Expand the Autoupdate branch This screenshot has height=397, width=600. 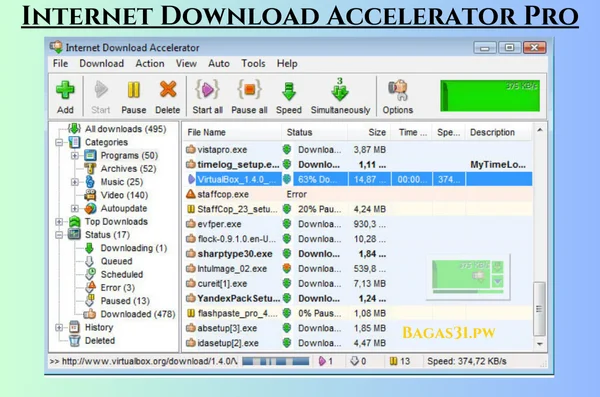75,209
